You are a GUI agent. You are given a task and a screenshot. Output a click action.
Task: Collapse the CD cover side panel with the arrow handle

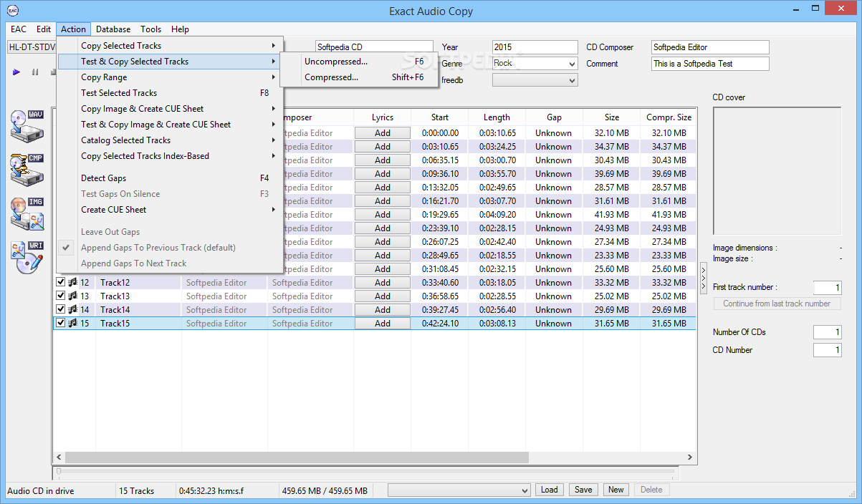(x=704, y=278)
